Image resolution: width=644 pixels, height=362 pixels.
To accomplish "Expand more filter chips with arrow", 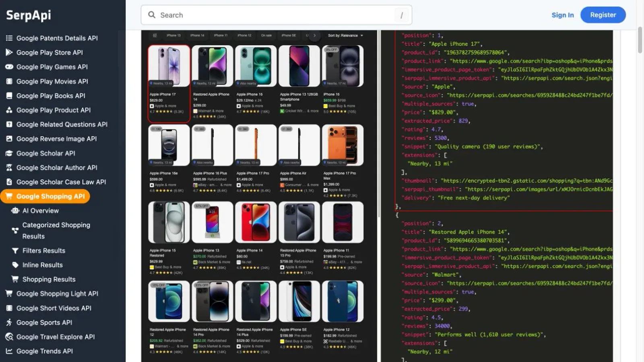I will click(x=315, y=35).
